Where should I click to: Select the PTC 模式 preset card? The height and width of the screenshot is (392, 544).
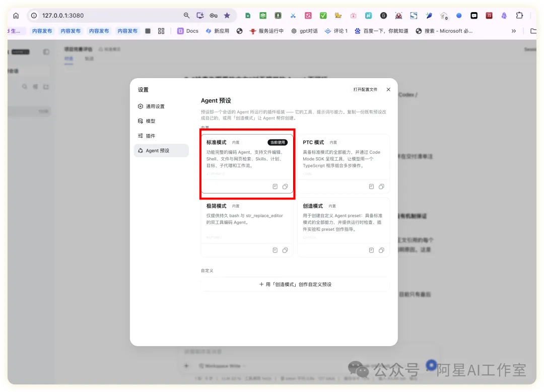pyautogui.click(x=344, y=163)
